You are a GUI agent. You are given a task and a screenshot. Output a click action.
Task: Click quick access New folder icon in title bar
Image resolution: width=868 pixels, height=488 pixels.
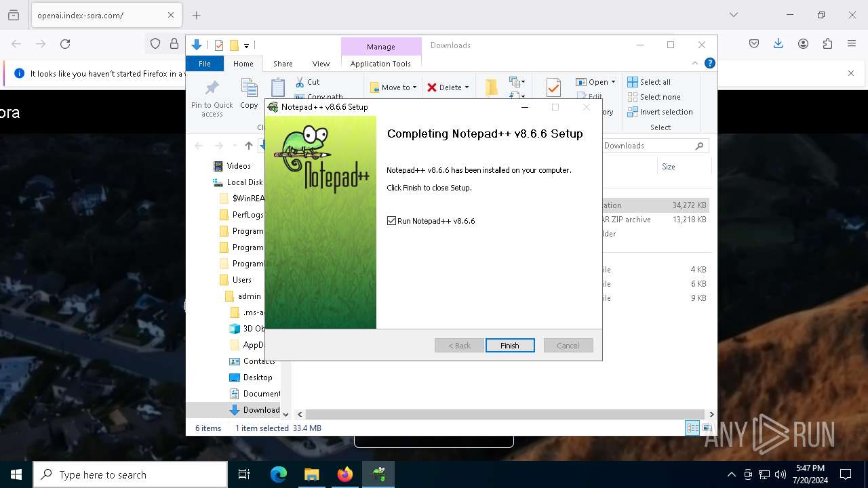pyautogui.click(x=234, y=45)
